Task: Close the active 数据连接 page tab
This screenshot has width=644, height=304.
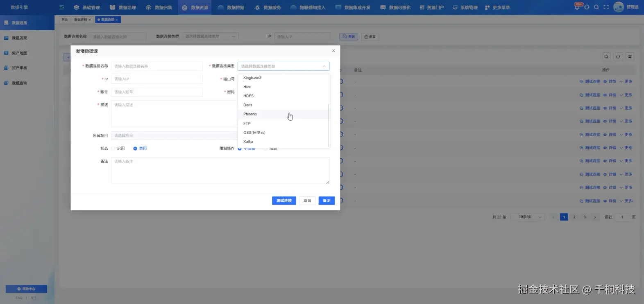Action: click(x=117, y=20)
